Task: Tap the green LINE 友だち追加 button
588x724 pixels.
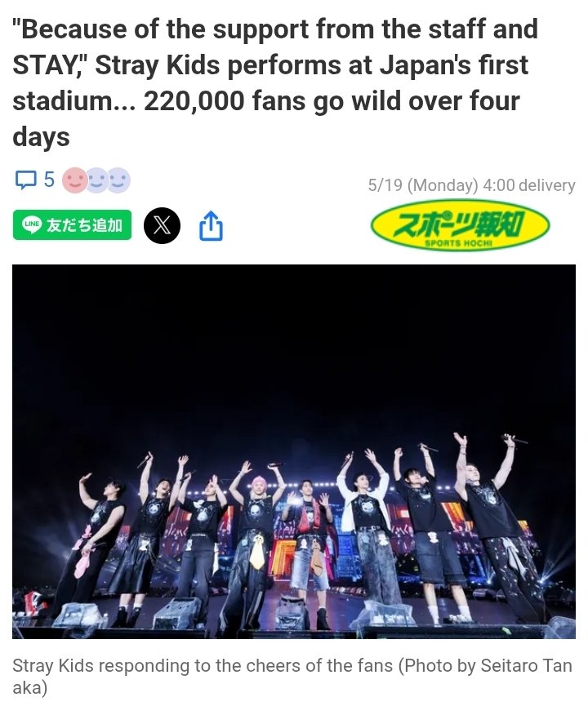Action: (x=72, y=224)
